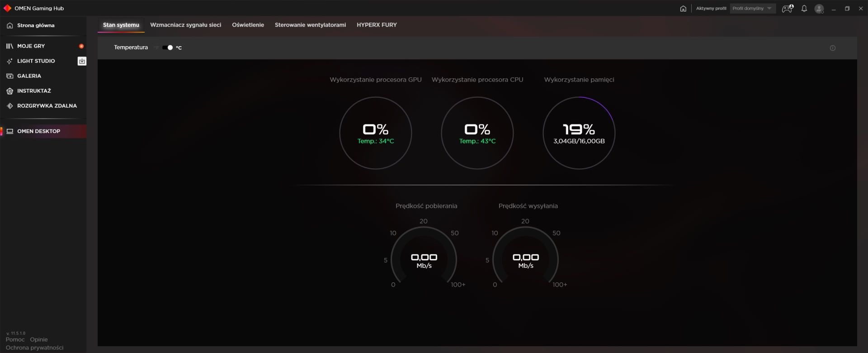The height and width of the screenshot is (353, 868).
Task: Switch to Sterowanie wentylatorami tab
Action: (311, 25)
